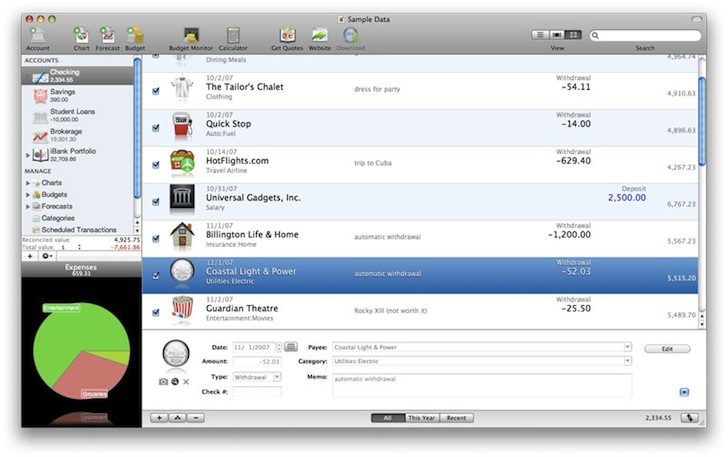Viewport: 728px width, 457px height.
Task: Toggle the checkbox for Billington Life & Home
Action: [156, 239]
